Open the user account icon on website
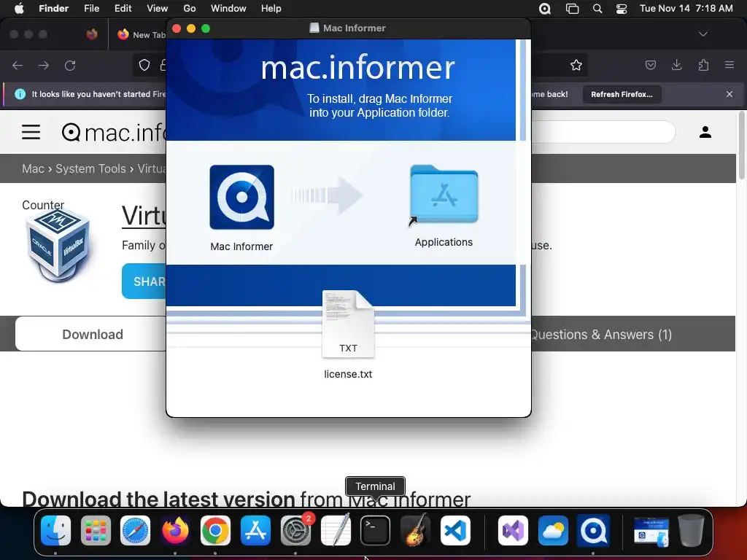The image size is (747, 560). tap(705, 132)
